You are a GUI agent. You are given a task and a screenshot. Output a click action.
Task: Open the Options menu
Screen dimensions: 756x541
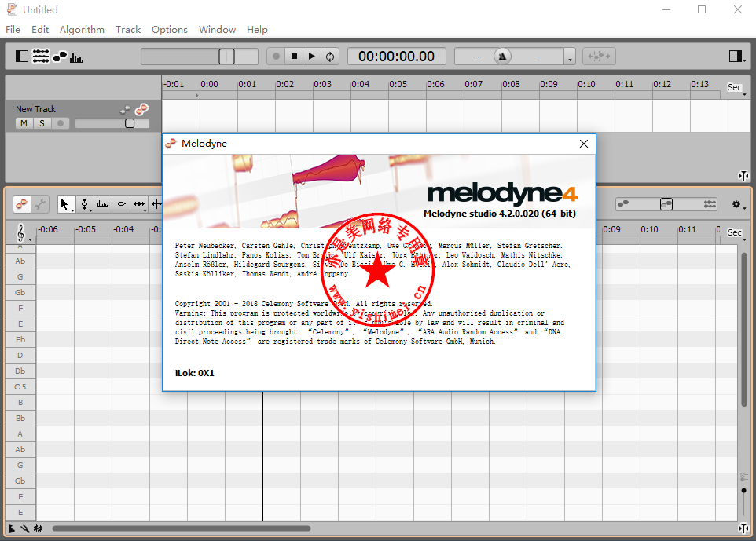pyautogui.click(x=170, y=30)
